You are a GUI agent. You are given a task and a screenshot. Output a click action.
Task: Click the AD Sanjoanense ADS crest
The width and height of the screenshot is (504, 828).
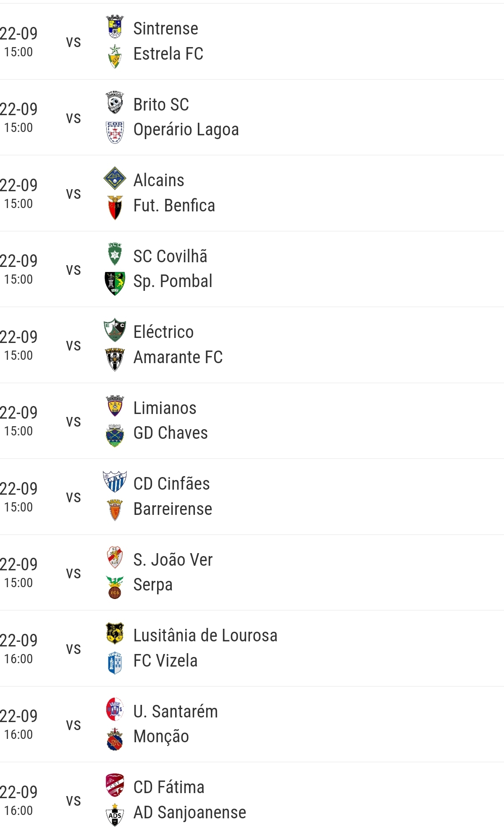[115, 815]
